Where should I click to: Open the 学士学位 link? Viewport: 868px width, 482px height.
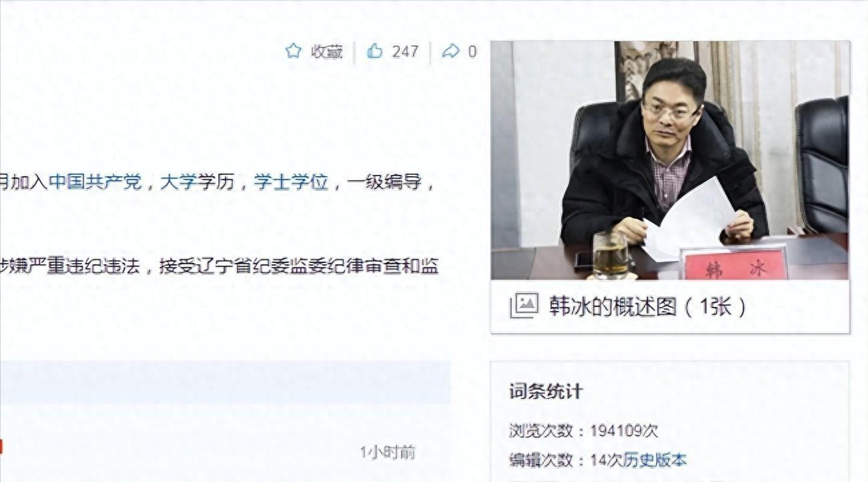point(291,182)
